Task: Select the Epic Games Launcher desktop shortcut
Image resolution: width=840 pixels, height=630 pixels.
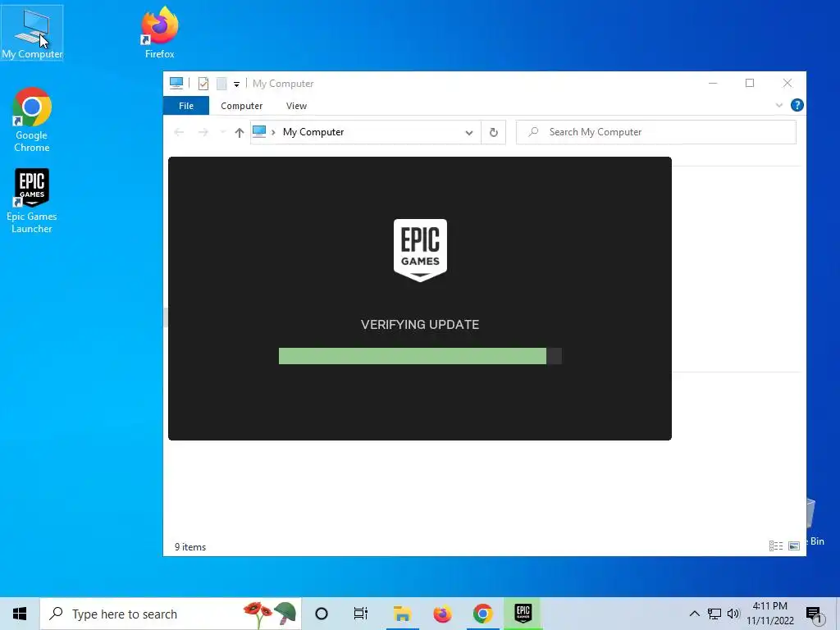Action: [x=32, y=200]
